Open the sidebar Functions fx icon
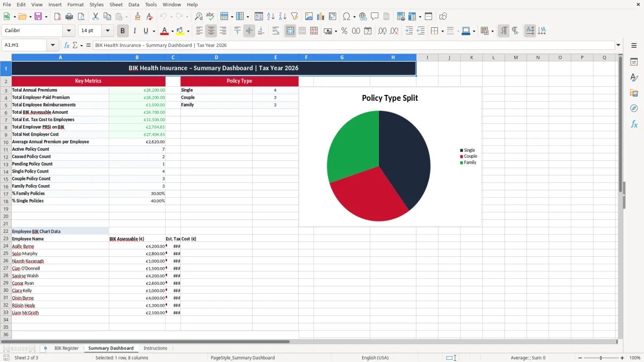 click(634, 124)
